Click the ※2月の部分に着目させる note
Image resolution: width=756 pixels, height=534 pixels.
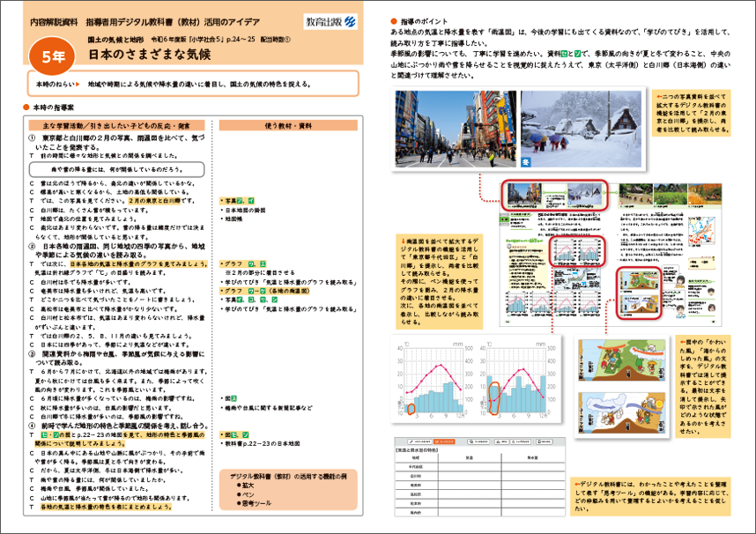[x=260, y=272]
